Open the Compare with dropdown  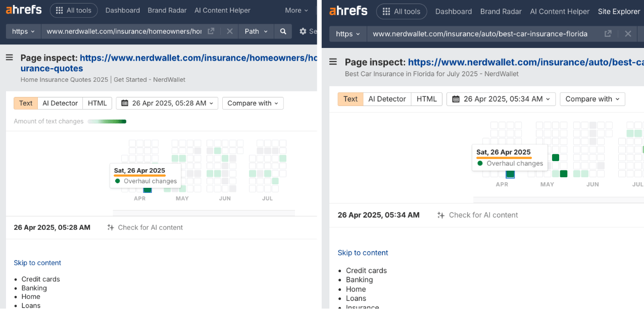tap(253, 103)
